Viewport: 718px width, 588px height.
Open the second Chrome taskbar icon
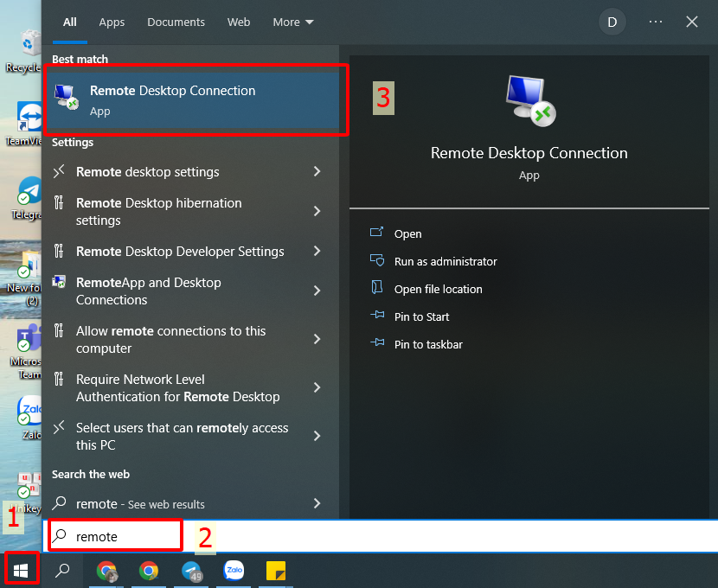coord(149,571)
